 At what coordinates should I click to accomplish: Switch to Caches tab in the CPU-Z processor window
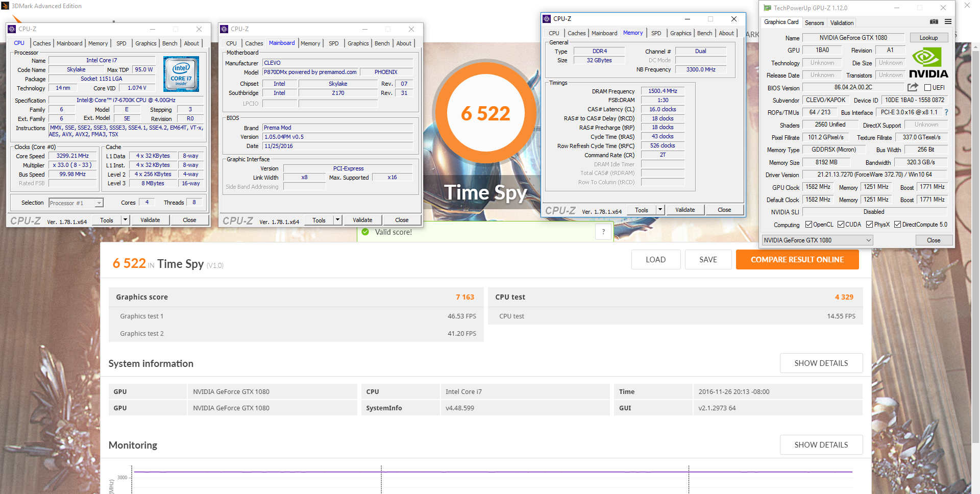[x=42, y=43]
